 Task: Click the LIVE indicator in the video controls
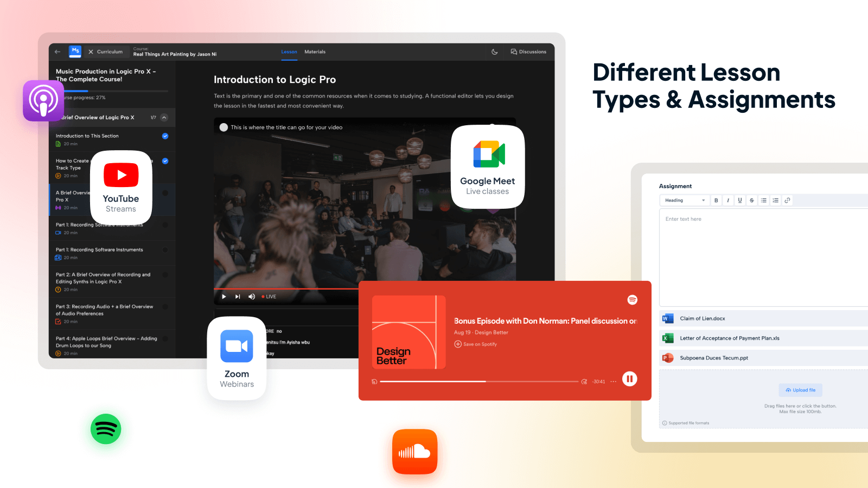click(x=269, y=297)
